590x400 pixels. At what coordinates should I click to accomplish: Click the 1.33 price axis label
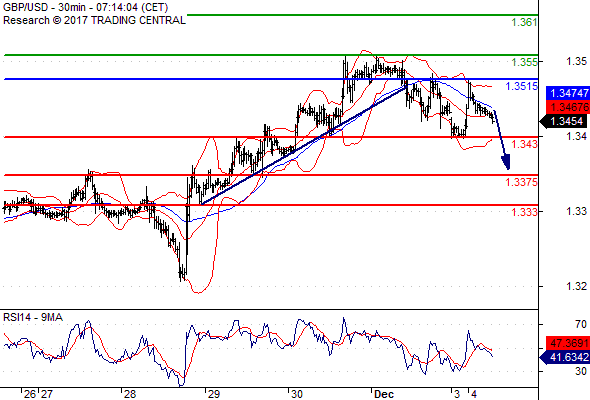point(576,211)
